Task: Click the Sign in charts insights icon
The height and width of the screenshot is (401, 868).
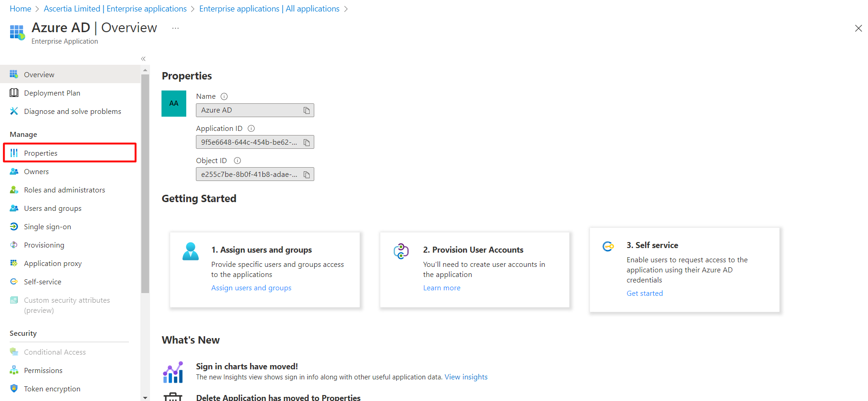Action: pyautogui.click(x=173, y=372)
